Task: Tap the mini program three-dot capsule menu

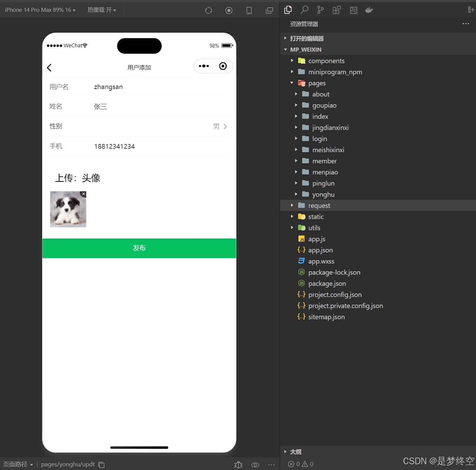Action: tap(204, 66)
